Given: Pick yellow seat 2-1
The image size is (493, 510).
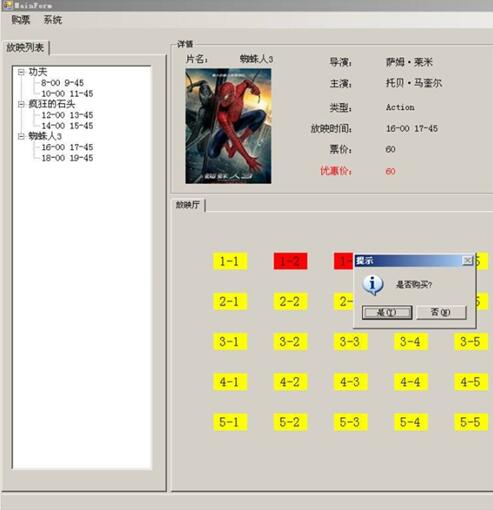Looking at the screenshot, I should (x=230, y=301).
